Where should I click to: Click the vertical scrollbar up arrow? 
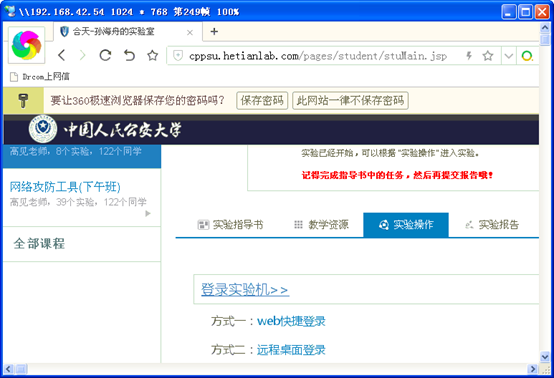click(x=545, y=28)
